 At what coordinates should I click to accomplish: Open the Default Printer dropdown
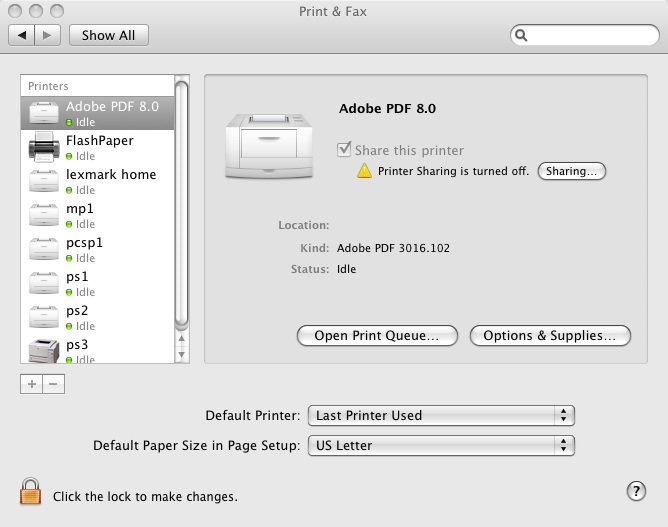click(441, 415)
